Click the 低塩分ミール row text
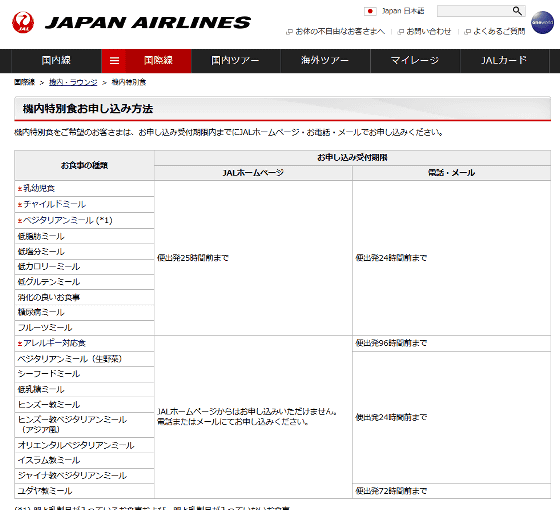 [41, 252]
